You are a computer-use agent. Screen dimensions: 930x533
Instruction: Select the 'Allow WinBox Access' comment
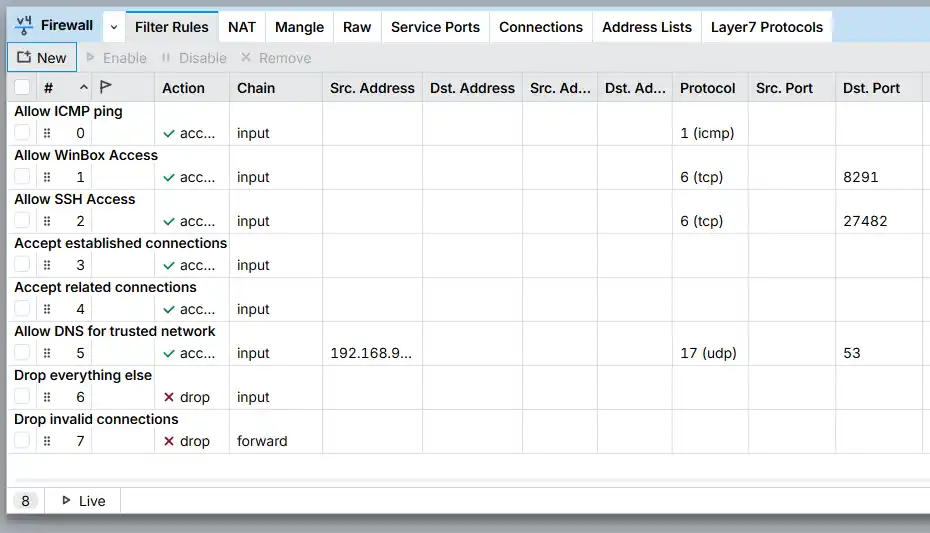[86, 155]
